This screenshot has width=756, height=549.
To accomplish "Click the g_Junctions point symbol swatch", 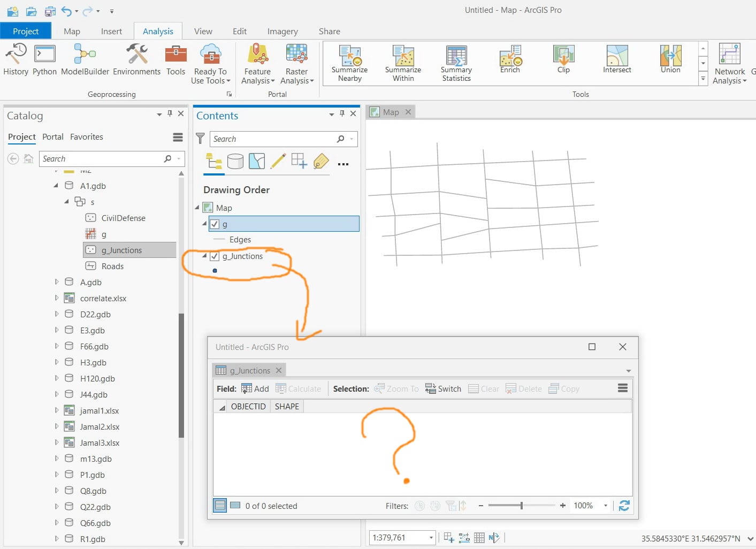I will point(215,271).
